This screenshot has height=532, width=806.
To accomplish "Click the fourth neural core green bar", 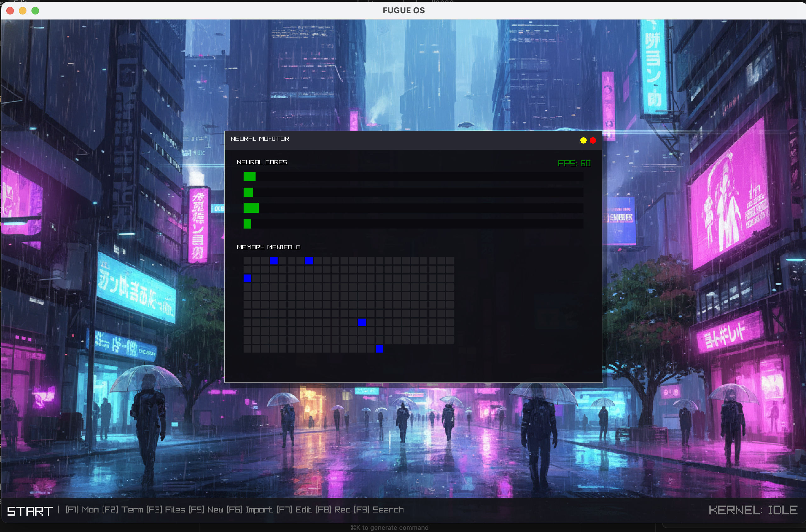I will point(247,224).
